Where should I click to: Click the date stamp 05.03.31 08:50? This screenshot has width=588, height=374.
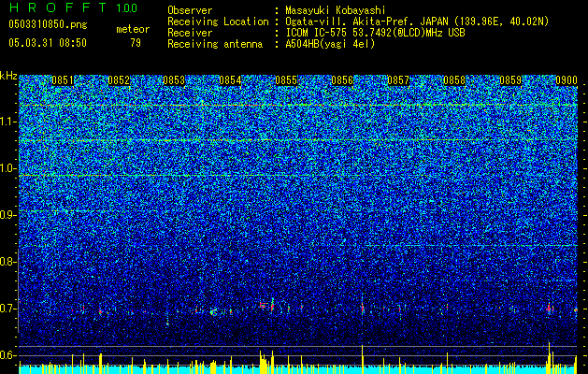point(48,43)
